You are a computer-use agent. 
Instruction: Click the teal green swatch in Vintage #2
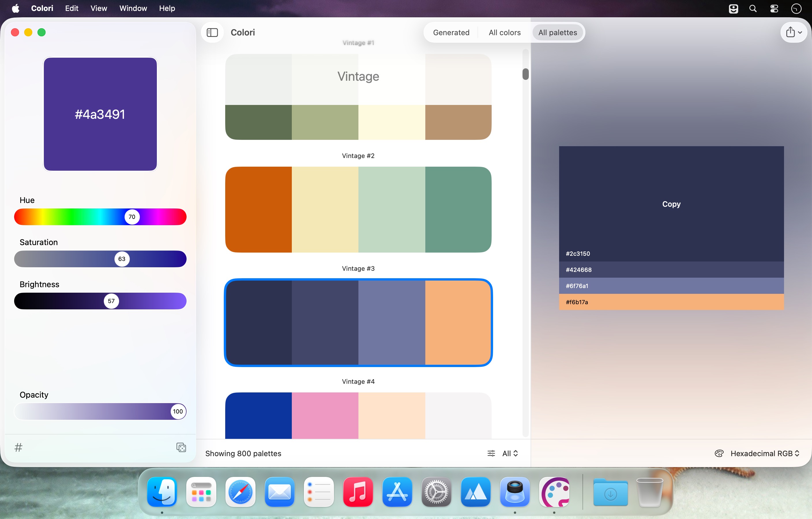(458, 209)
